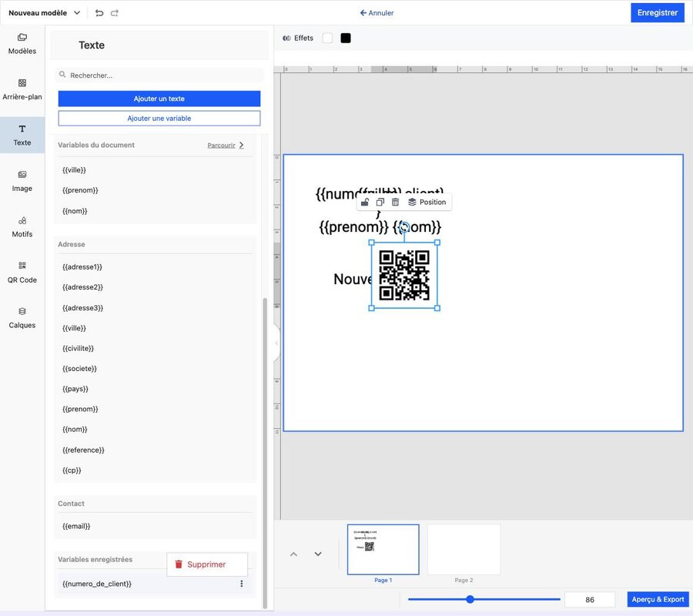Insert {{adresse1}} variable
Screen dimensions: 693x616
click(82, 267)
